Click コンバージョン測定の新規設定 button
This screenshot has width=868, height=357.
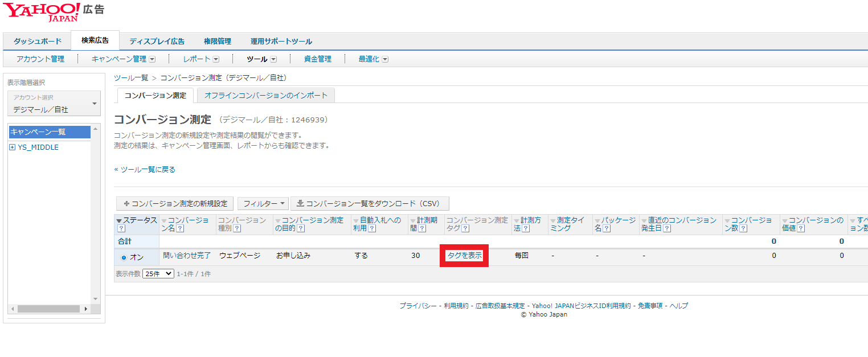click(x=175, y=204)
